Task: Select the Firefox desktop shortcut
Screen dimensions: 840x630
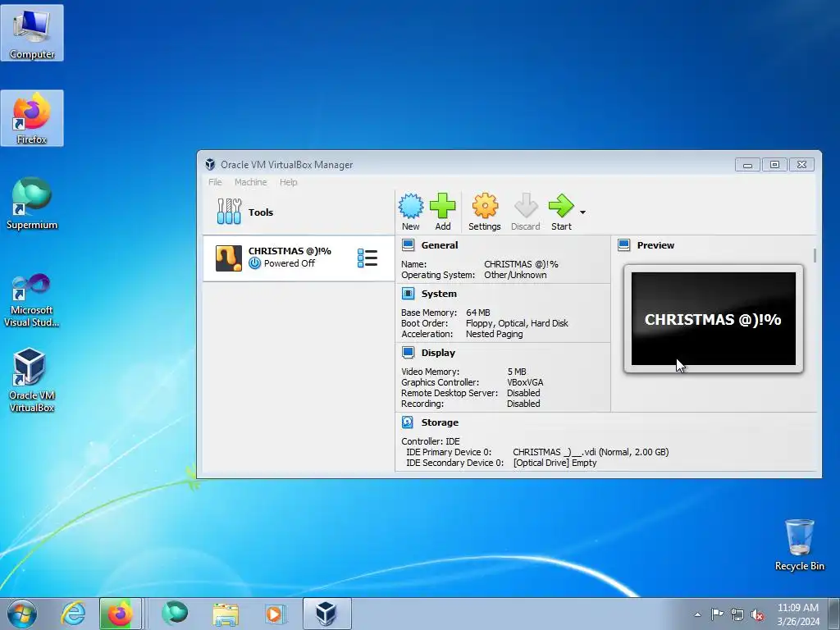Action: (32, 118)
